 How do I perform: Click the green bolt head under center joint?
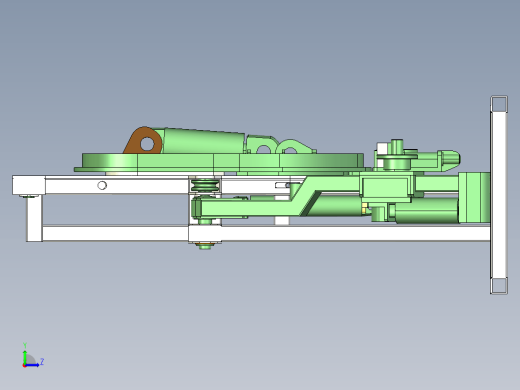(205, 246)
